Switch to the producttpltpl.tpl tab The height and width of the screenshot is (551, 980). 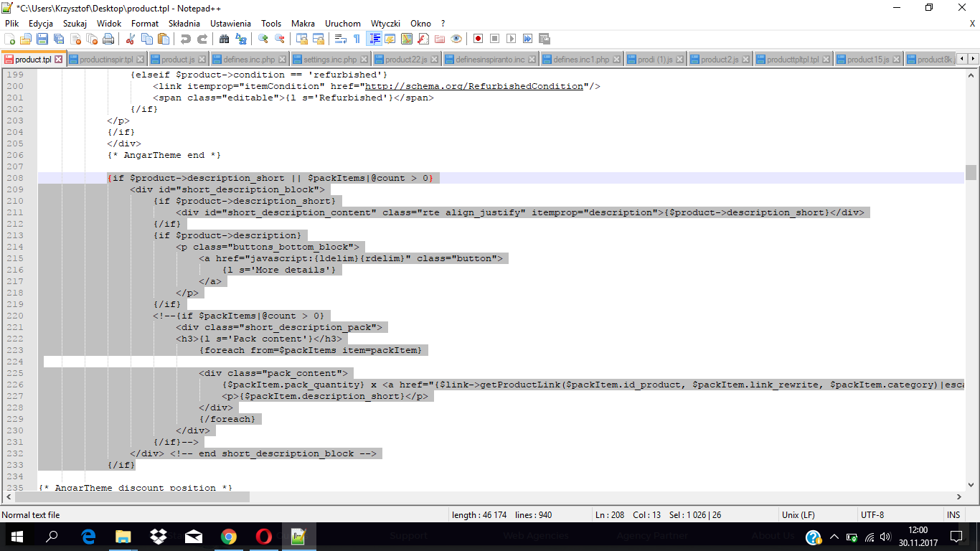793,60
